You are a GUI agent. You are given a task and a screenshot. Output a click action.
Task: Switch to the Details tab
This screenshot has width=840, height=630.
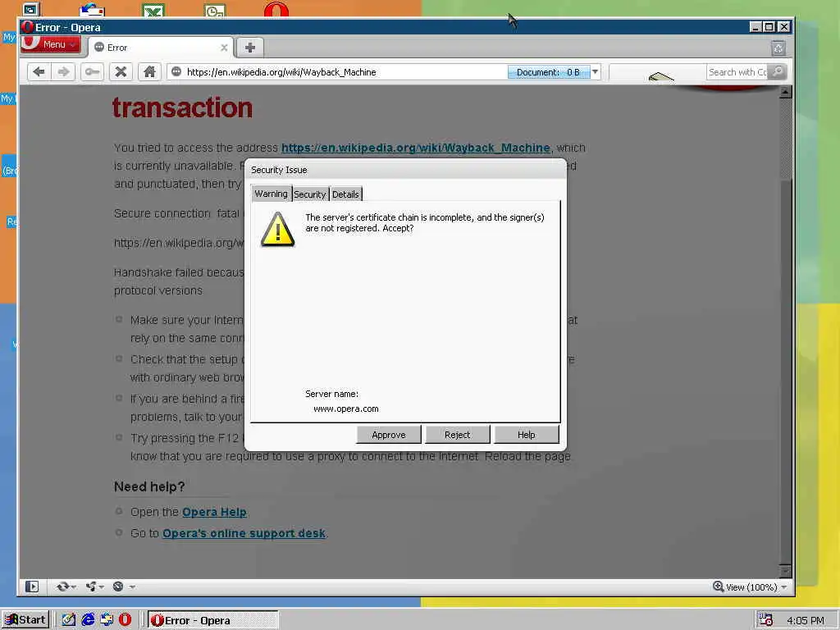click(345, 194)
